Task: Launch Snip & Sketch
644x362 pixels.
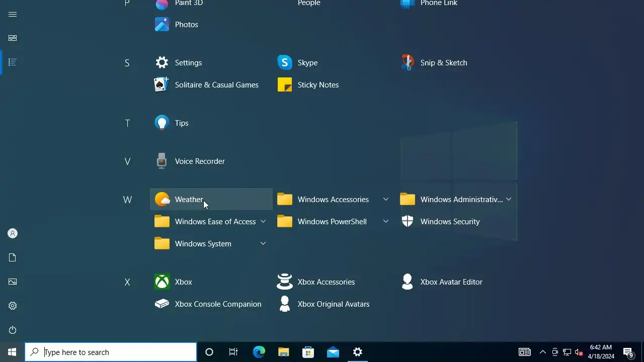Action: (457, 62)
